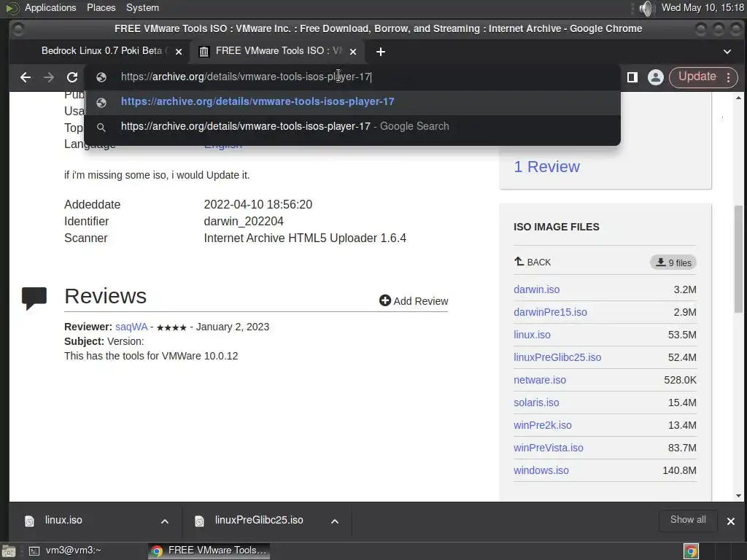747x560 pixels.
Task: Reload the current page
Action: tap(72, 77)
